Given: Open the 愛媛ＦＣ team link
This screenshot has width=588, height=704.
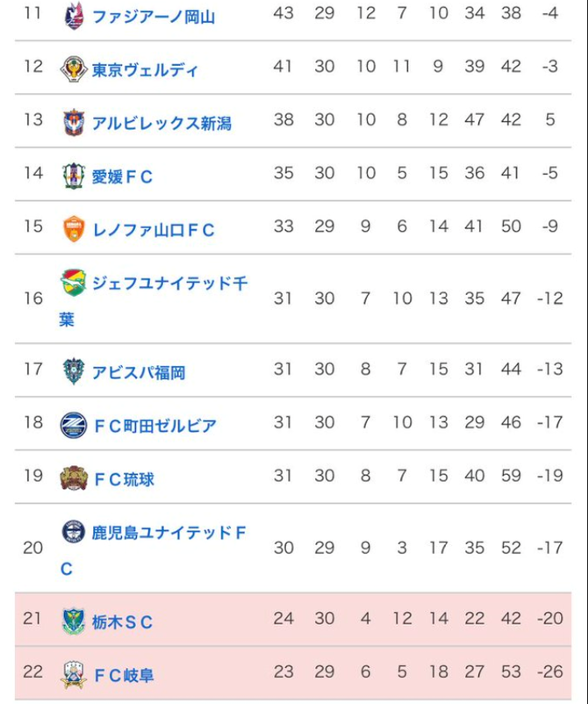Looking at the screenshot, I should [x=122, y=176].
